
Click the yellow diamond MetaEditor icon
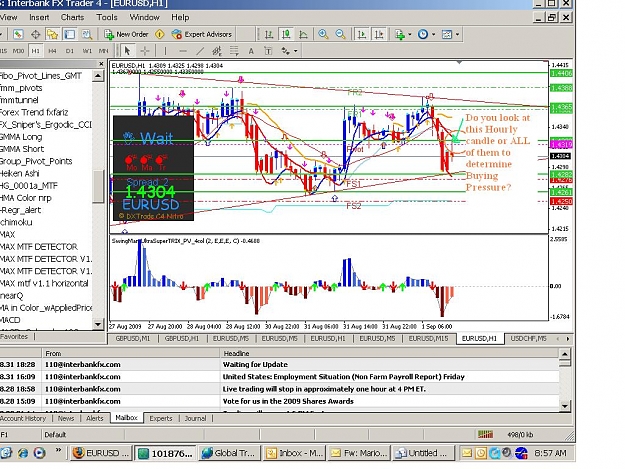(159, 35)
